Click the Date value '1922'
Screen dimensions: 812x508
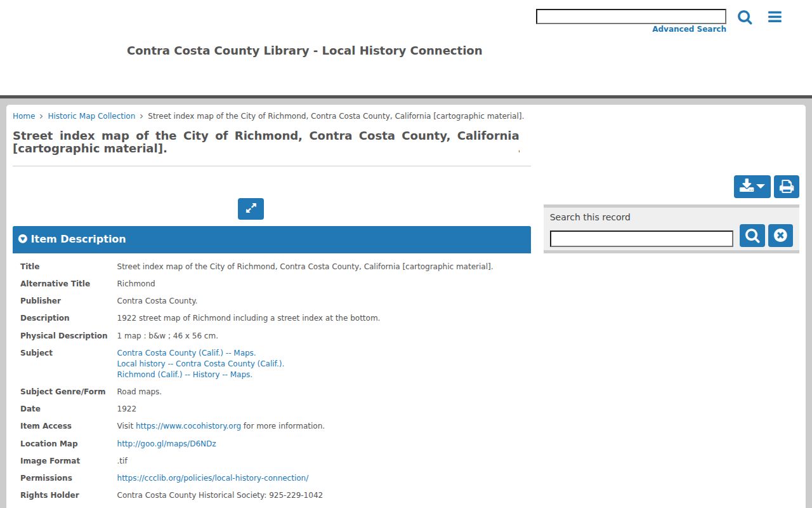click(x=126, y=409)
